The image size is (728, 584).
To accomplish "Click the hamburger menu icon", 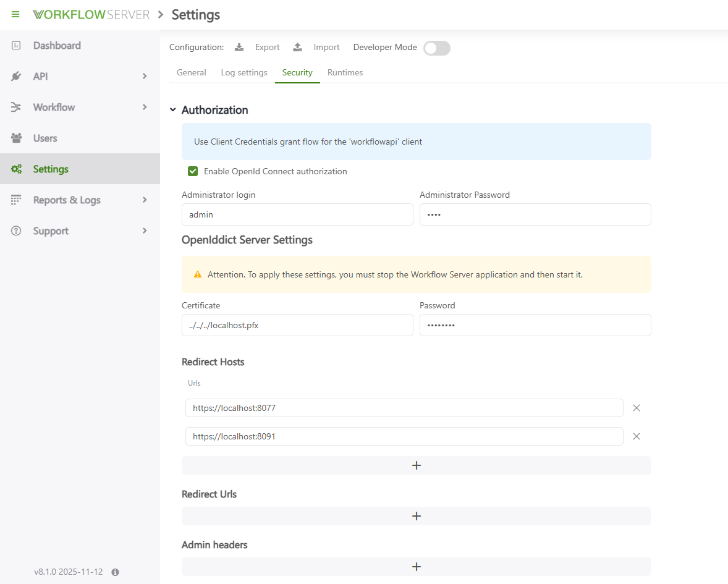I will pyautogui.click(x=15, y=14).
